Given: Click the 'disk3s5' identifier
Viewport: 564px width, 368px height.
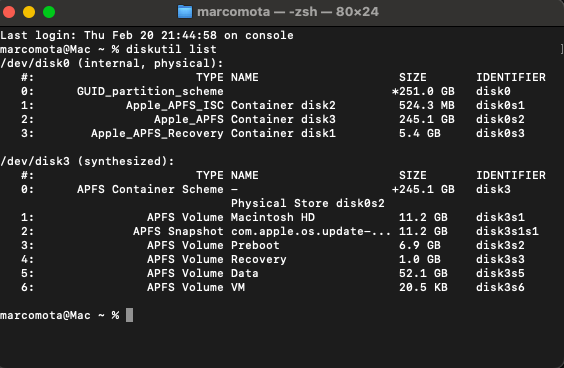Looking at the screenshot, I should pos(500,274).
